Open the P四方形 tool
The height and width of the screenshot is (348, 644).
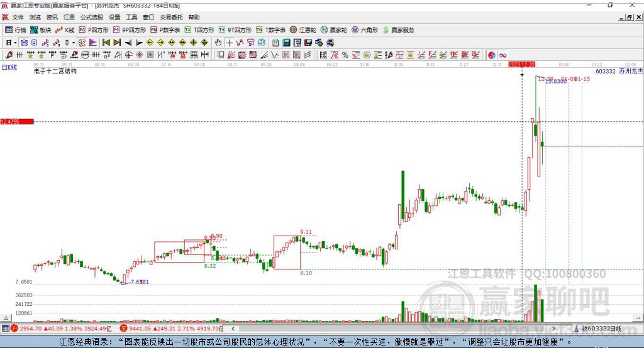click(x=94, y=30)
